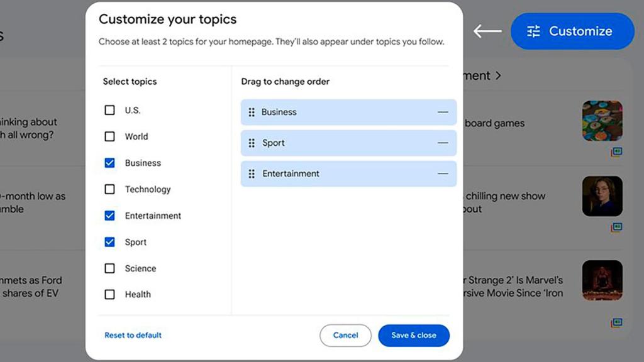This screenshot has height=362, width=644.
Task: Uncheck the Business topic
Action: tap(109, 163)
